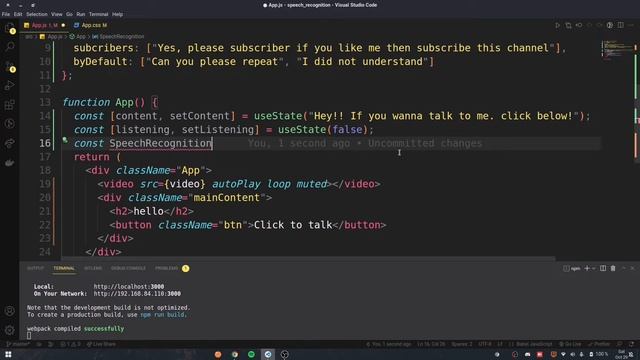Image resolution: width=640 pixels, height=360 pixels.
Task: Switch to the DEBUG CONSOLE panel tab
Action: point(128,268)
